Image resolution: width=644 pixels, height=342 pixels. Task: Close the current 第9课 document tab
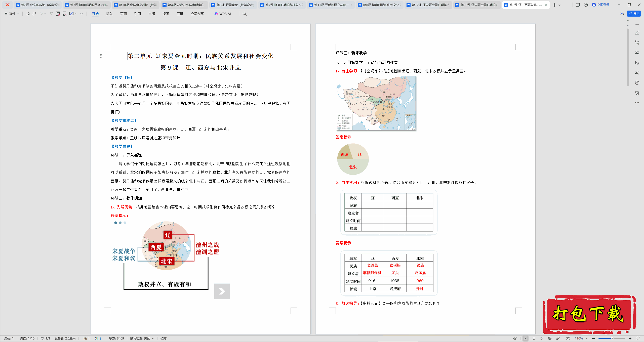546,5
